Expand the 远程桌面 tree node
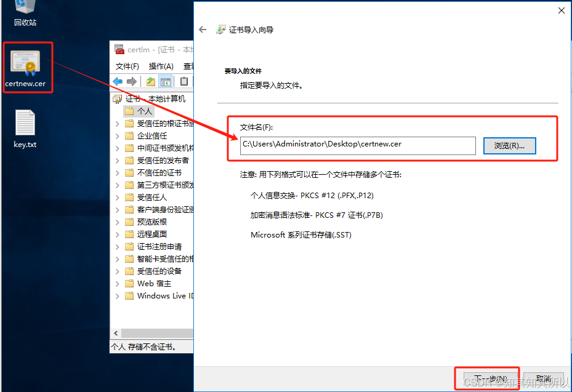The image size is (572, 392). [x=118, y=234]
